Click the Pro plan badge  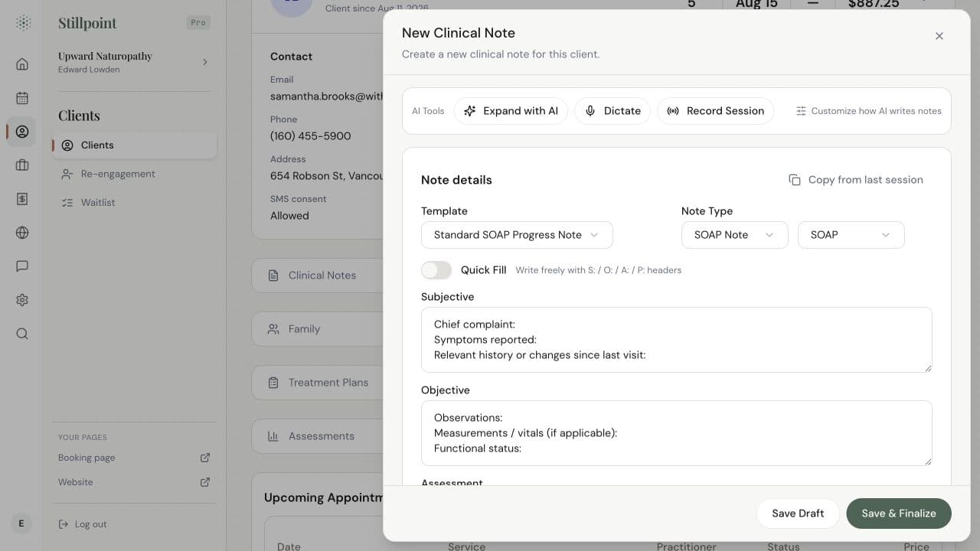tap(198, 22)
